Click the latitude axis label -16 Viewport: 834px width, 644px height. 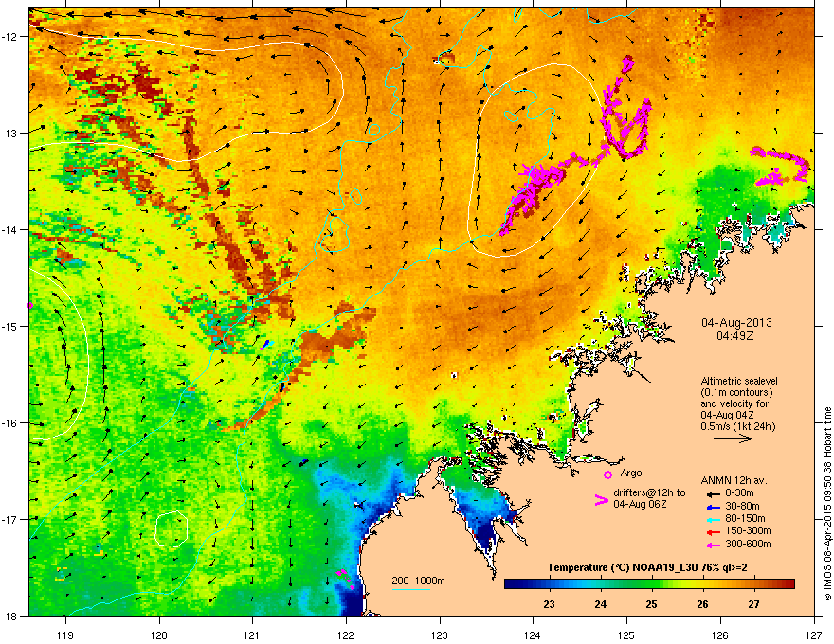[x=10, y=423]
